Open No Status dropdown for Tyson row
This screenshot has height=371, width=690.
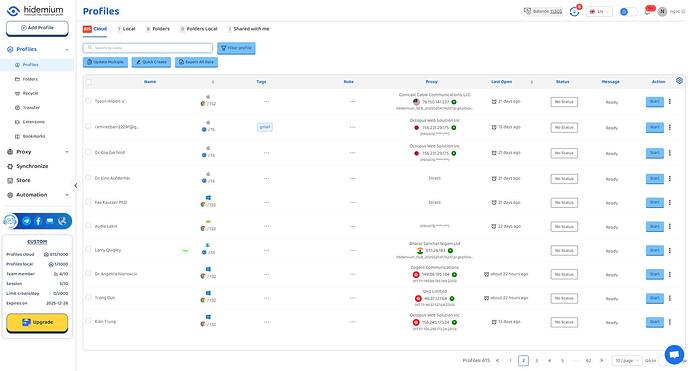tap(564, 102)
